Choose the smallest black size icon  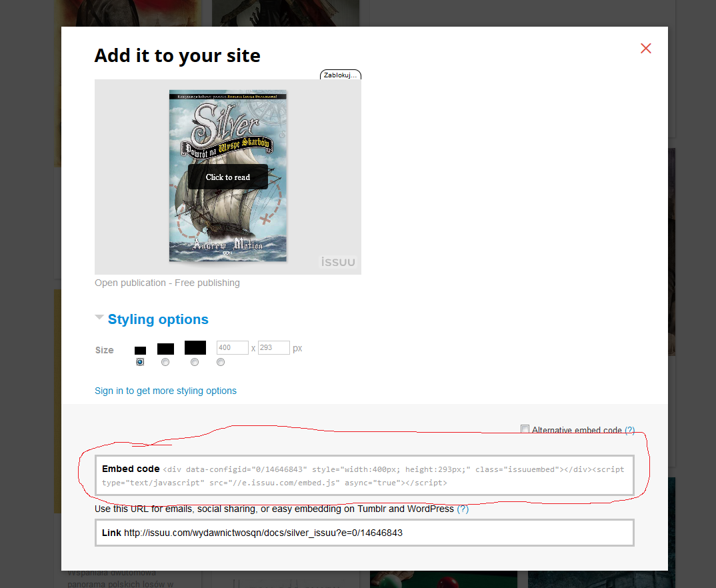tap(140, 351)
